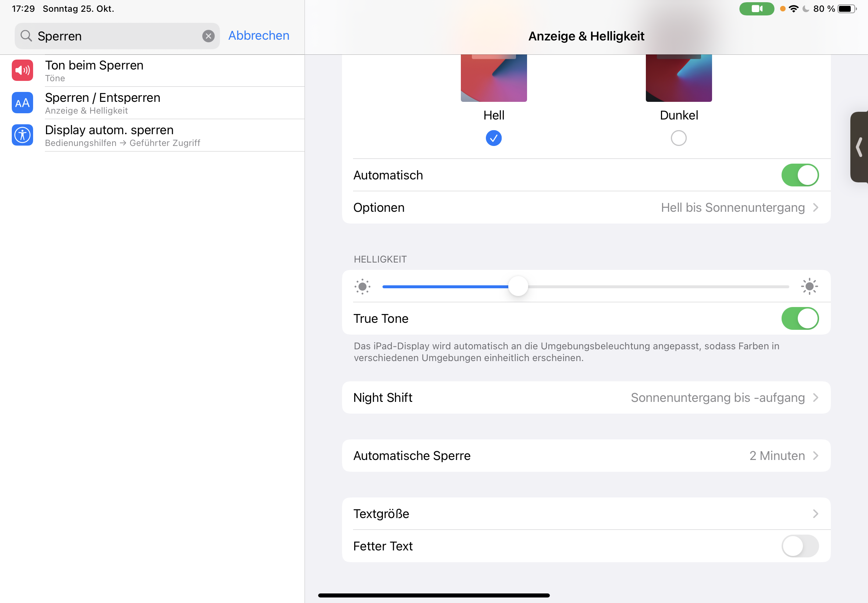Select the Dunkel appearance radio button
The height and width of the screenshot is (603, 868).
point(678,138)
